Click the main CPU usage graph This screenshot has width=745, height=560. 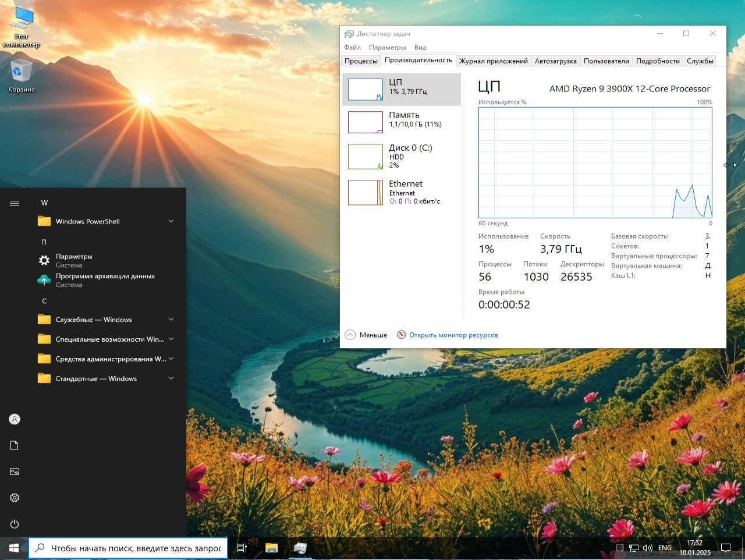[595, 162]
